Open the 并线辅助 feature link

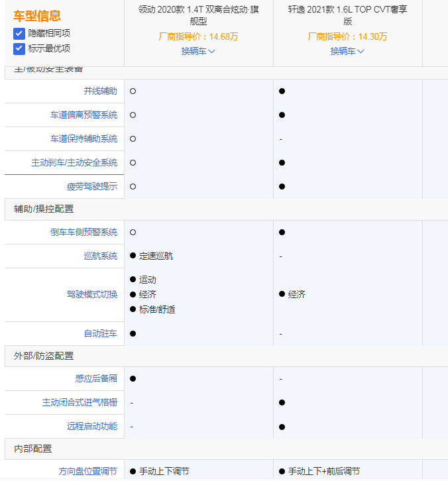100,91
